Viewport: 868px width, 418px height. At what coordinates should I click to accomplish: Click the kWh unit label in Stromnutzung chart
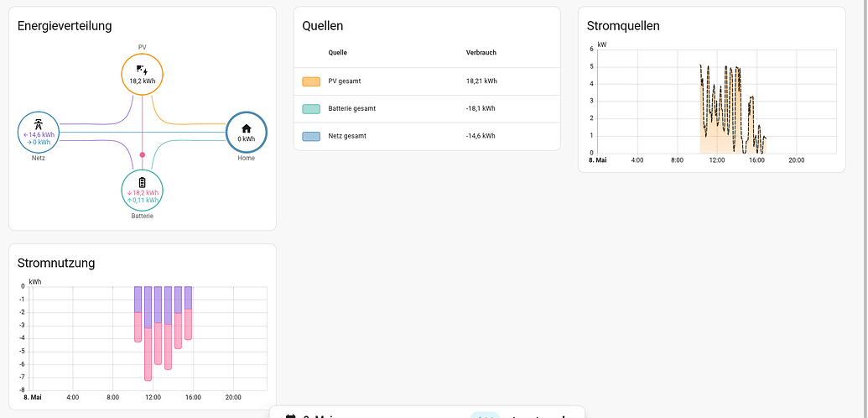35,282
